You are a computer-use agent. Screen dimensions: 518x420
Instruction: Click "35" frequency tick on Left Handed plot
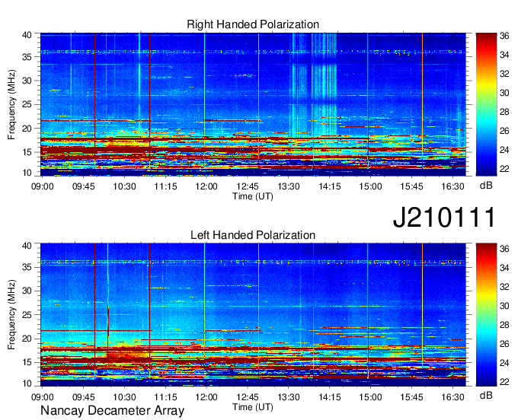(x=27, y=267)
